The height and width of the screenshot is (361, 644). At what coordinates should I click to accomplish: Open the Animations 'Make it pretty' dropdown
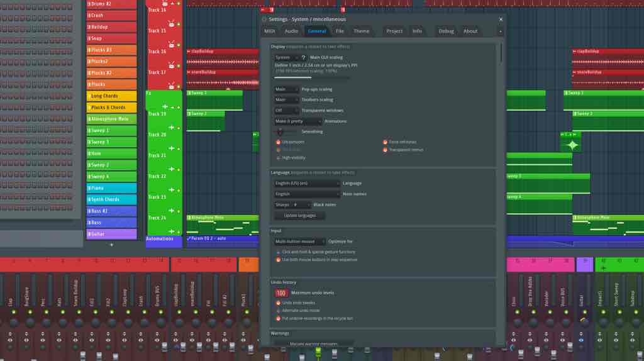297,121
